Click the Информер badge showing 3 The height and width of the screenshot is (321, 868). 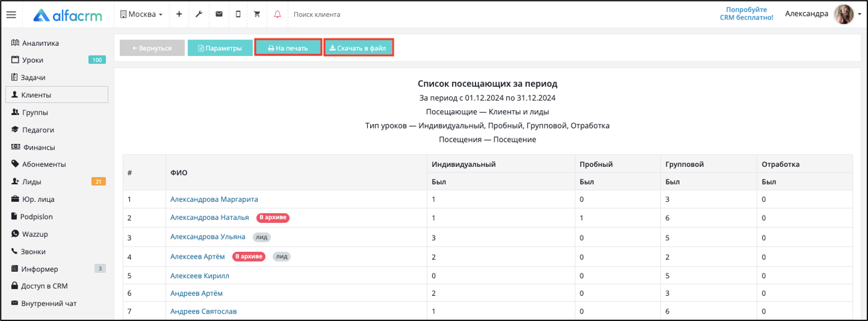click(x=100, y=268)
